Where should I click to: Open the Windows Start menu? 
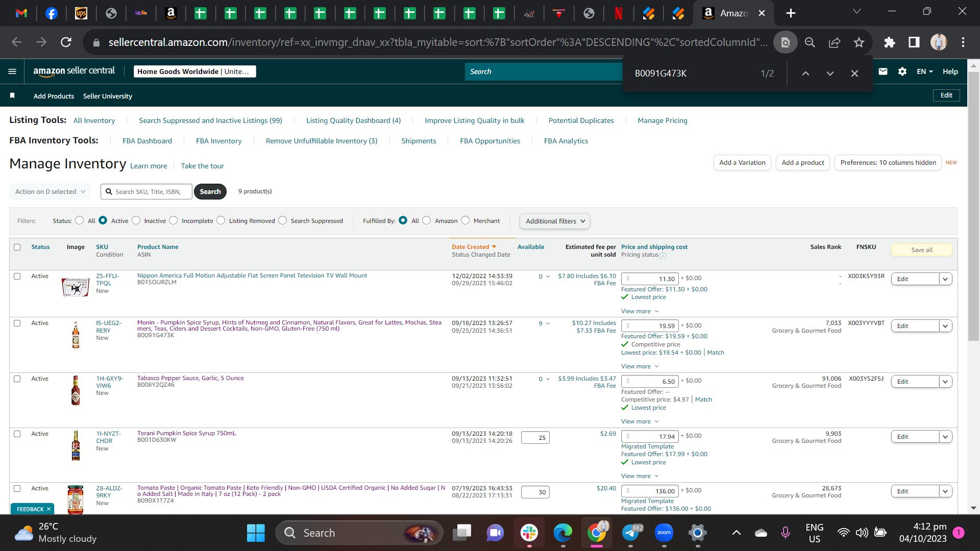coord(256,533)
